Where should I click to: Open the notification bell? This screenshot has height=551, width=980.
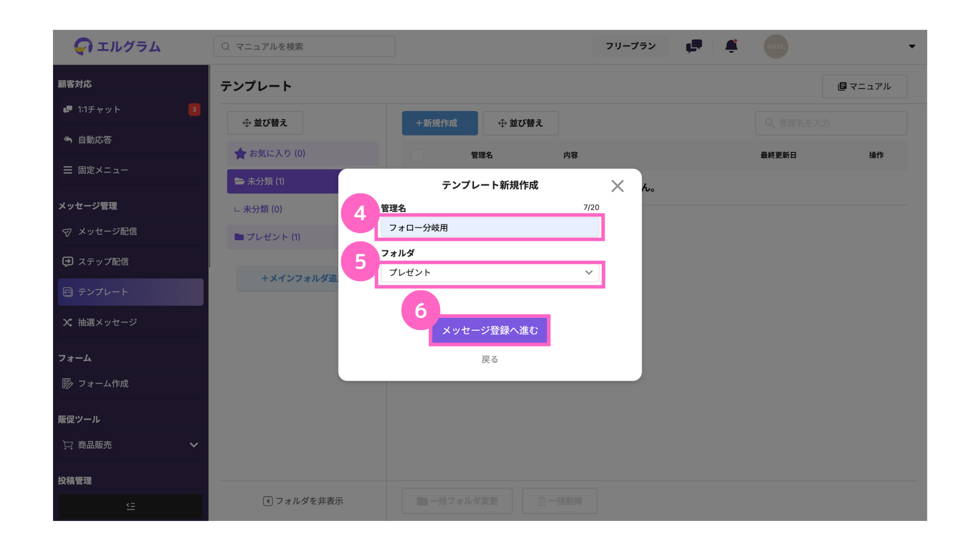point(731,46)
